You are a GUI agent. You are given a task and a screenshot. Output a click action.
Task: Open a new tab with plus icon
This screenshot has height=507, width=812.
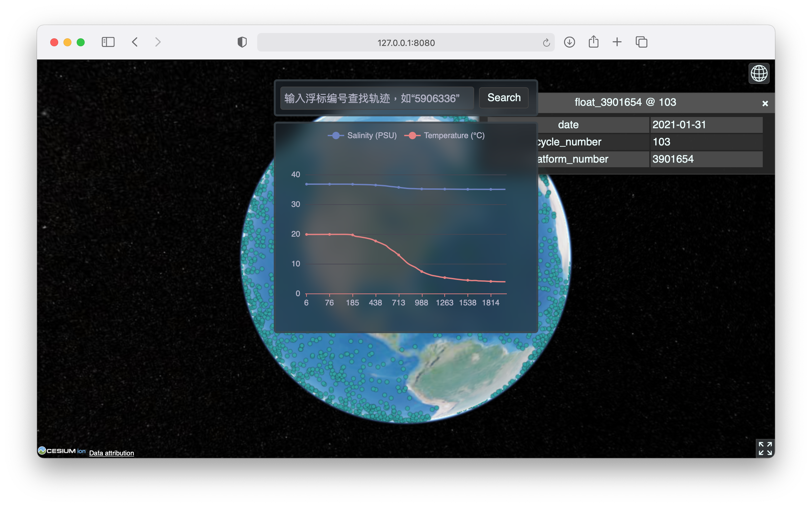click(617, 42)
